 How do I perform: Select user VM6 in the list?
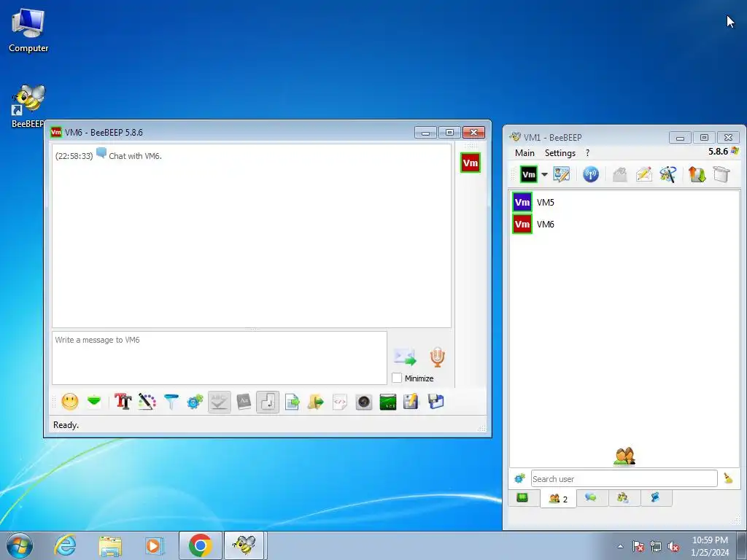(x=624, y=225)
